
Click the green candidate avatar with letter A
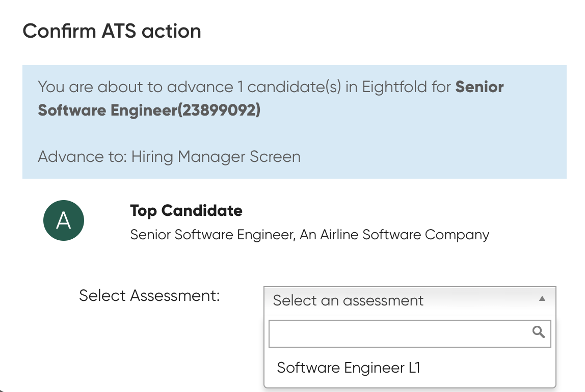click(x=63, y=220)
